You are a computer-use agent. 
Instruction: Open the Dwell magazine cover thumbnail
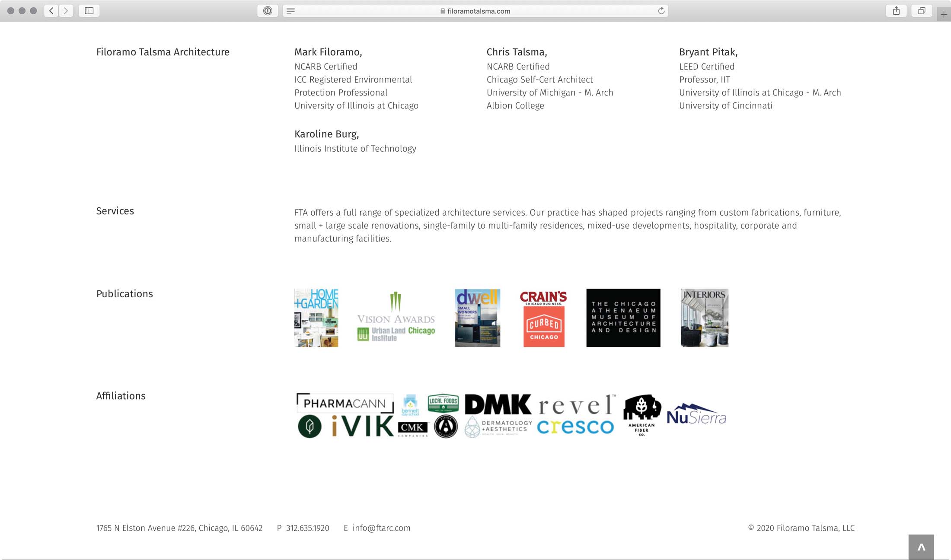pyautogui.click(x=477, y=318)
